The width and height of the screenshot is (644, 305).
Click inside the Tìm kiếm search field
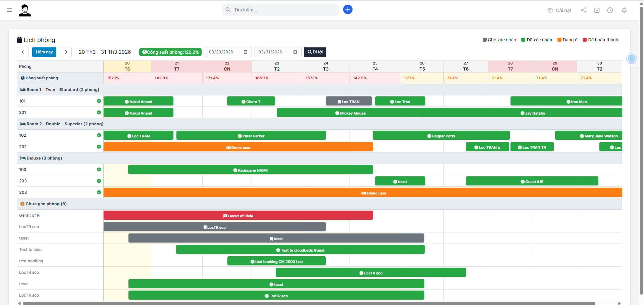pos(280,9)
